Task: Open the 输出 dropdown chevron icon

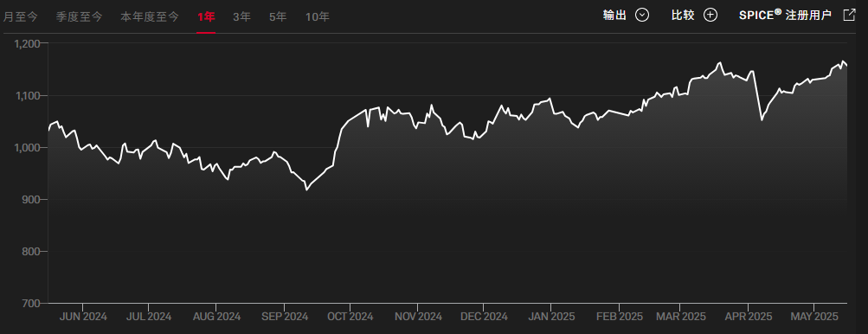Action: (641, 16)
